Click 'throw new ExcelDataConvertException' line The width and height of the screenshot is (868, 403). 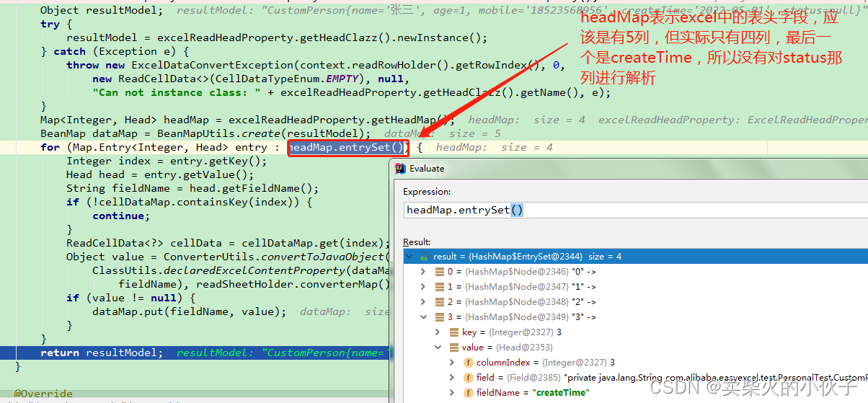point(316,65)
